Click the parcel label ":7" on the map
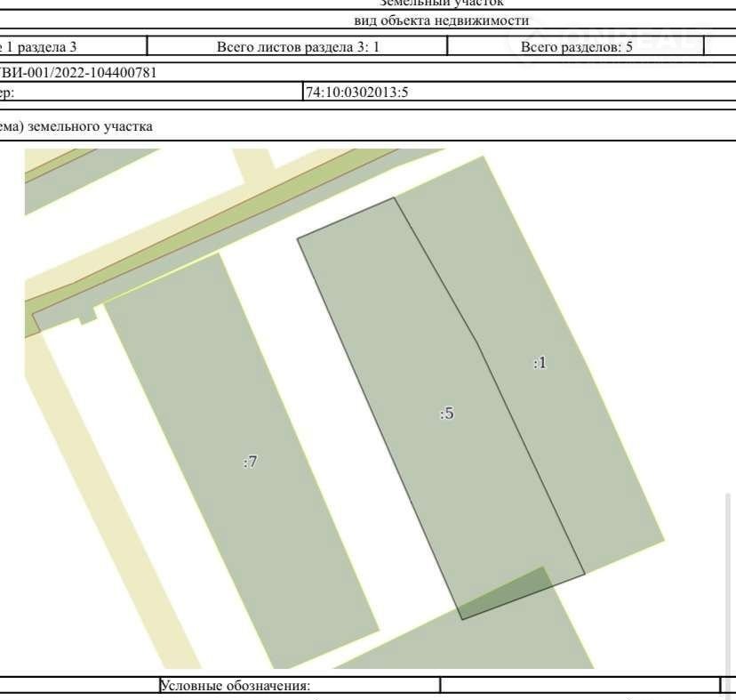Image resolution: width=736 pixels, height=700 pixels. (251, 462)
